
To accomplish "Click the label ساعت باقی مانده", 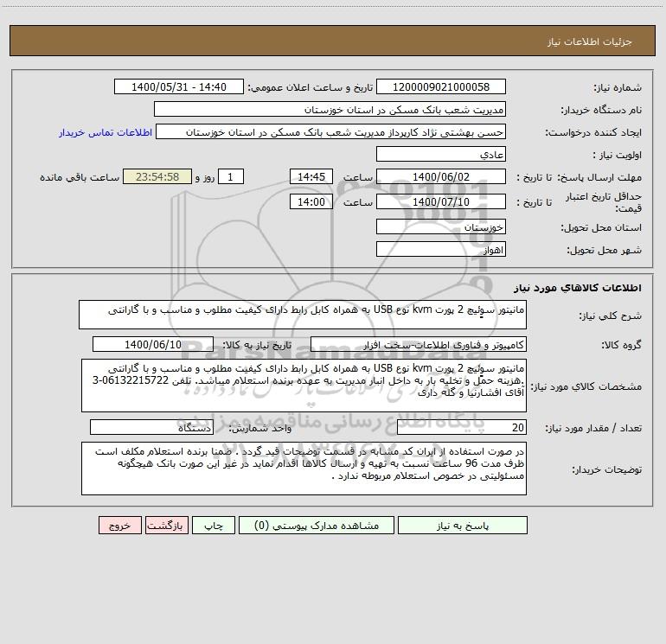I will click(80, 177).
